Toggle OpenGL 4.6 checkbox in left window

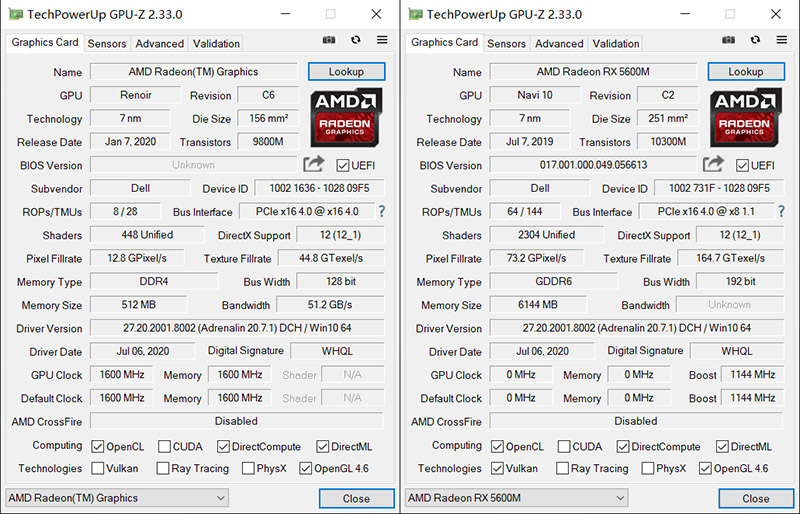coord(306,468)
